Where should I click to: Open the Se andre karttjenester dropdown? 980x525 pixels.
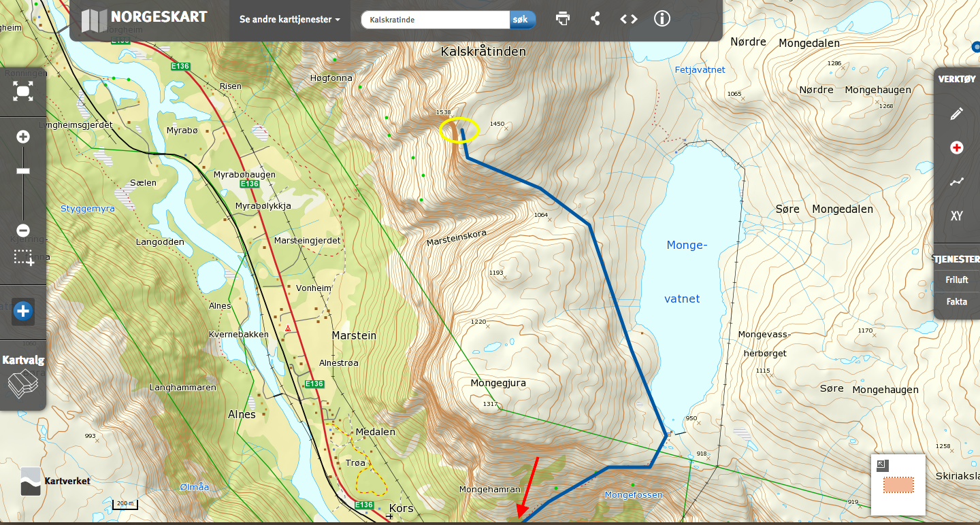coord(290,20)
